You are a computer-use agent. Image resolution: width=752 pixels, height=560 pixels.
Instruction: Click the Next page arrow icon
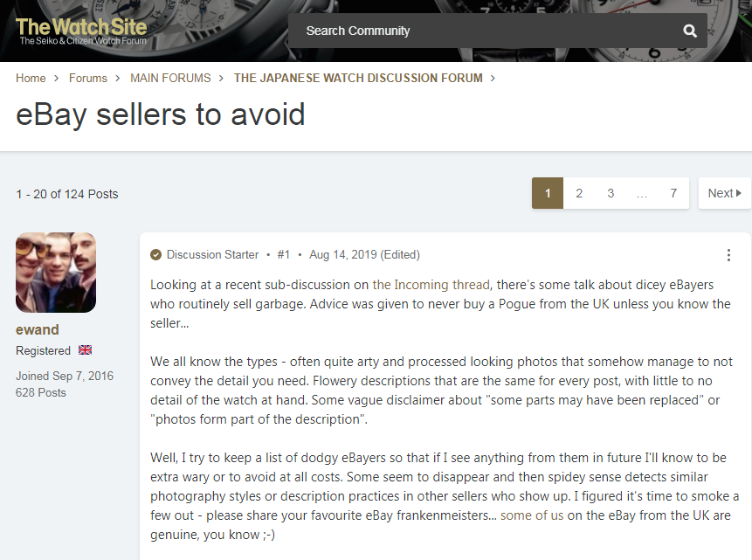point(738,193)
